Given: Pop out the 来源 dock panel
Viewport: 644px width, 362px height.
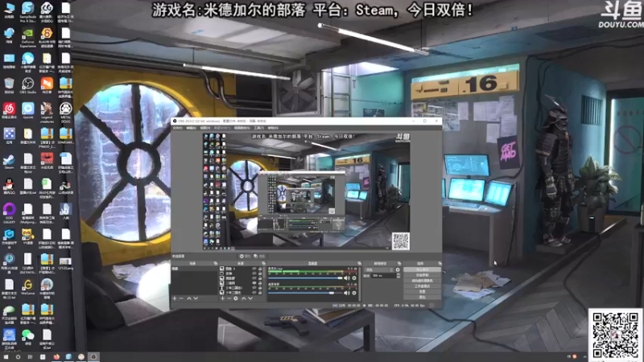Looking at the screenshot, I should pos(263,264).
